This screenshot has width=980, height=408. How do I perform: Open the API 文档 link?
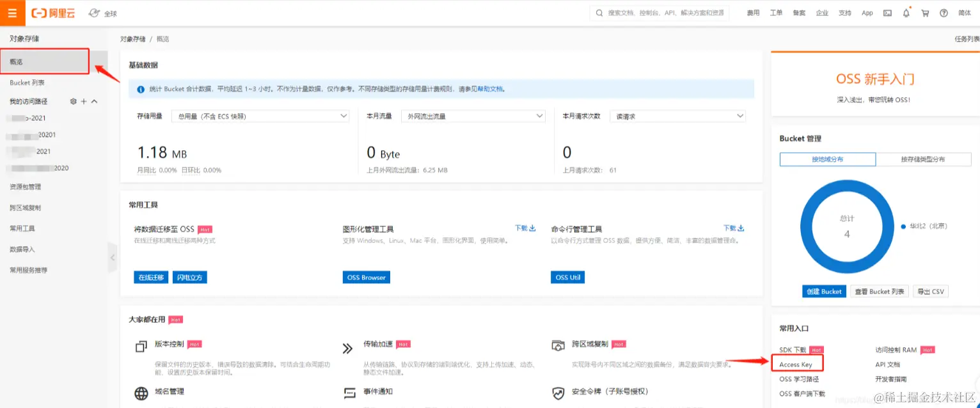point(887,365)
